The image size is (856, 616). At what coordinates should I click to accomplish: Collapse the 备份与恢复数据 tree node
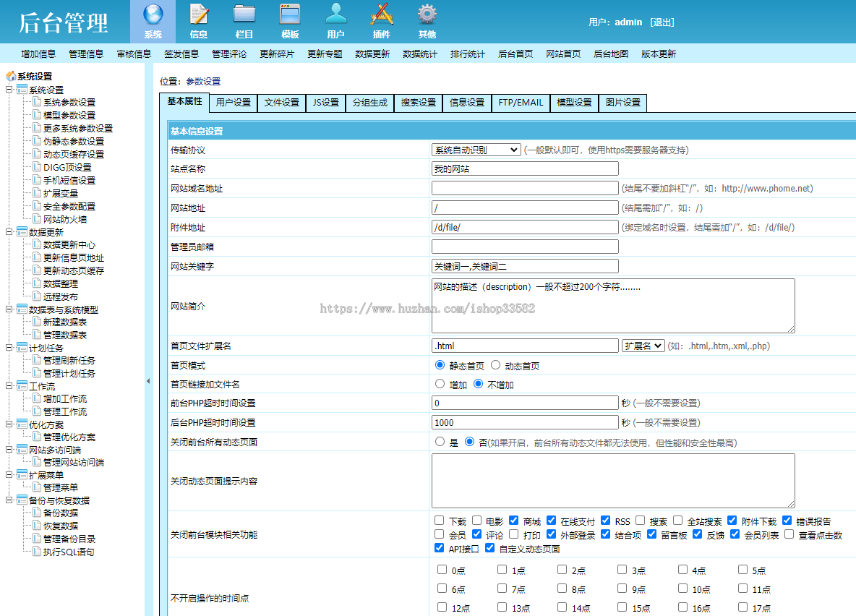tap(9, 500)
